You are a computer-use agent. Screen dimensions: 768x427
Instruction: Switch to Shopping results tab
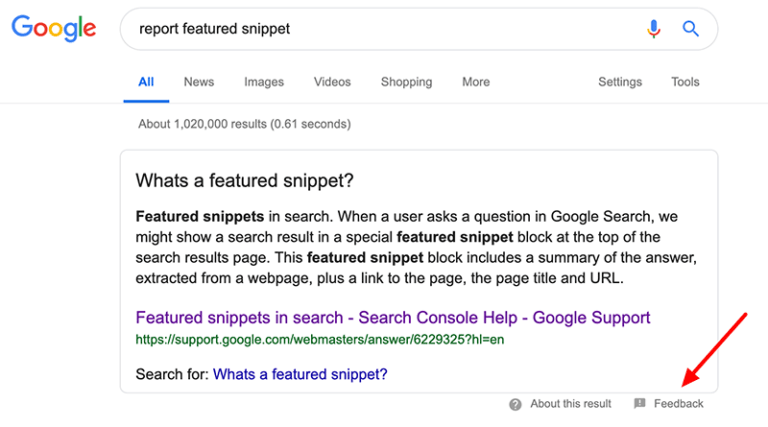(406, 82)
